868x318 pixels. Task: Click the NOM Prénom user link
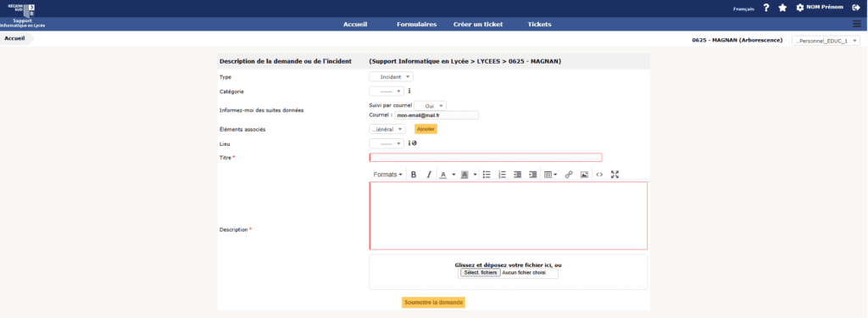tap(826, 8)
